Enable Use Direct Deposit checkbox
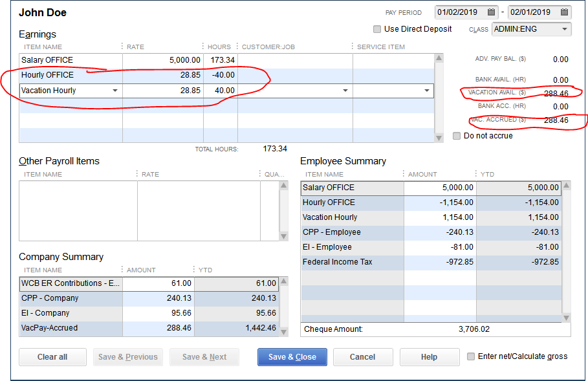This screenshot has height=381, width=588. [x=377, y=29]
